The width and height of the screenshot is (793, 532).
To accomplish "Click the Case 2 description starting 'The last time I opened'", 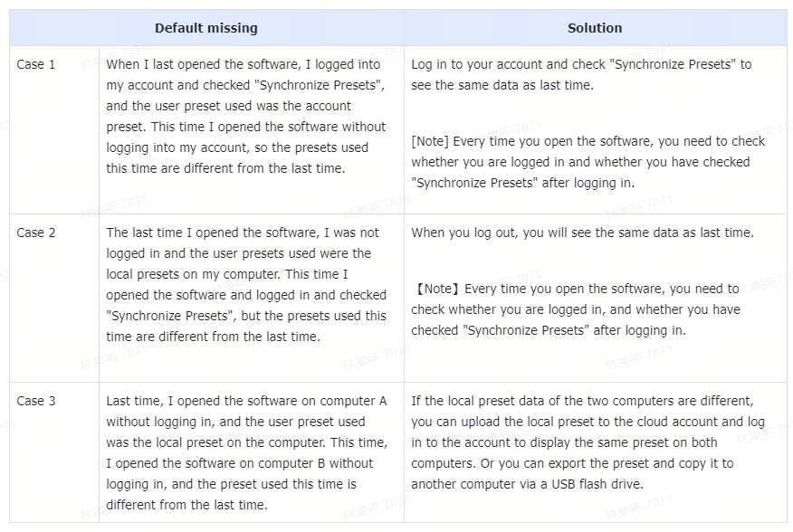I will pyautogui.click(x=246, y=285).
